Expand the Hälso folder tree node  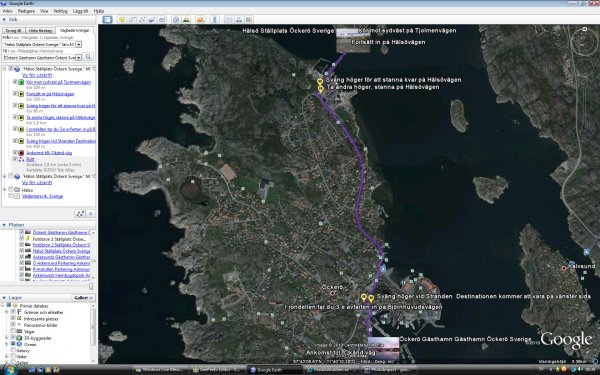pyautogui.click(x=5, y=190)
